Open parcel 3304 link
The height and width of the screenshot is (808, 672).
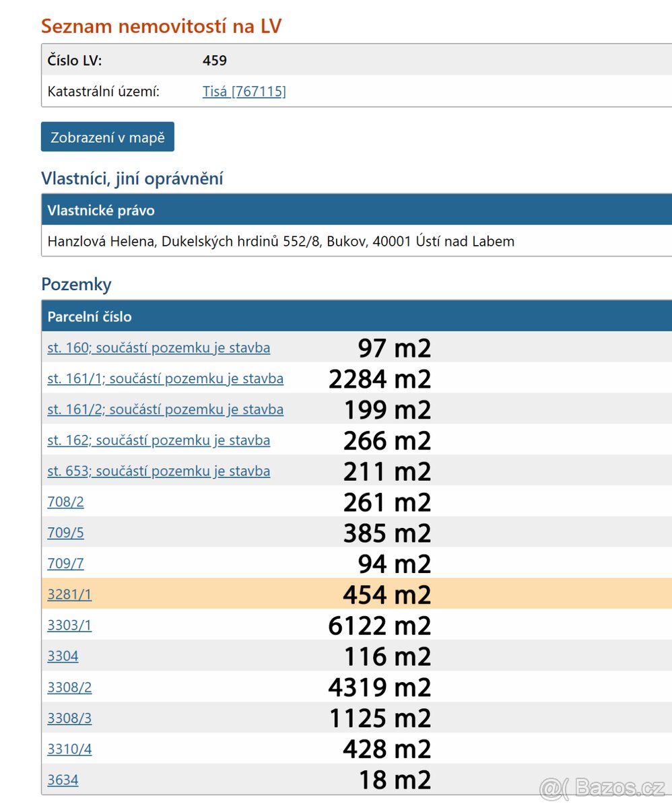click(63, 656)
